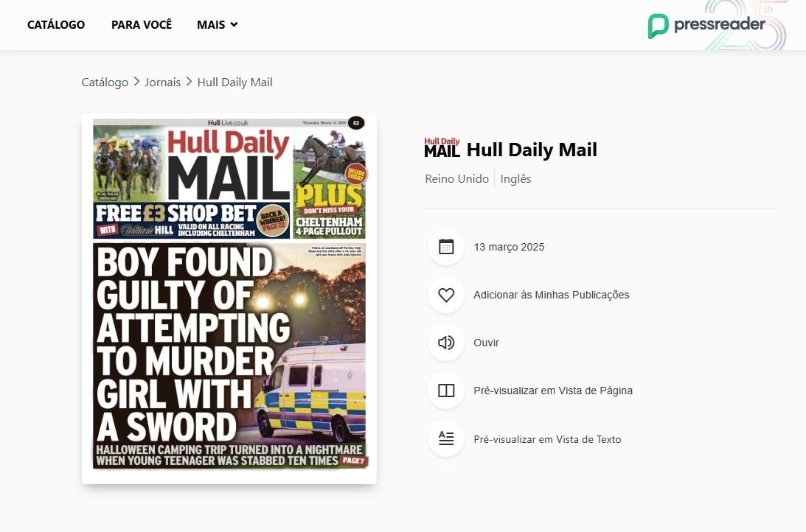Click the text view lines icon

[446, 438]
